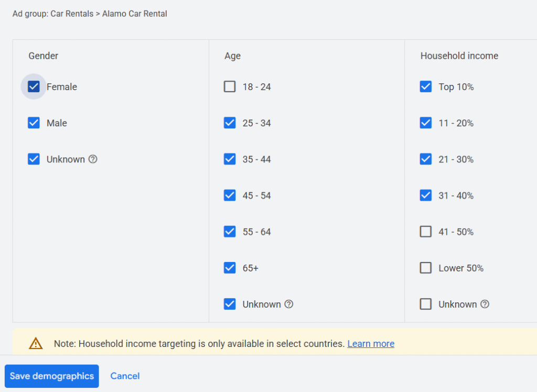Click the Save demographics button
This screenshot has width=537, height=392.
click(51, 376)
